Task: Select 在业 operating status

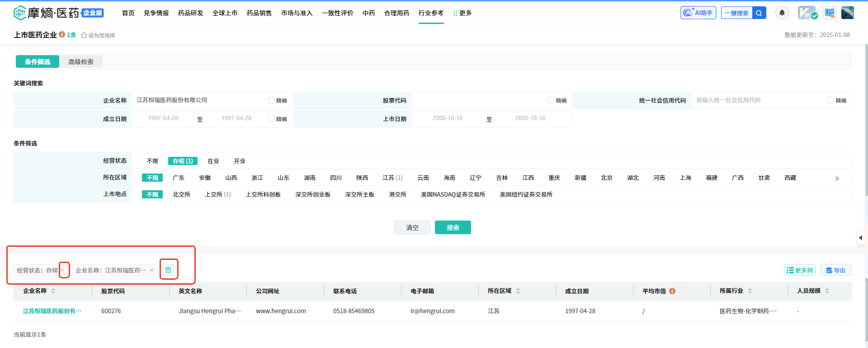Action: pos(213,161)
